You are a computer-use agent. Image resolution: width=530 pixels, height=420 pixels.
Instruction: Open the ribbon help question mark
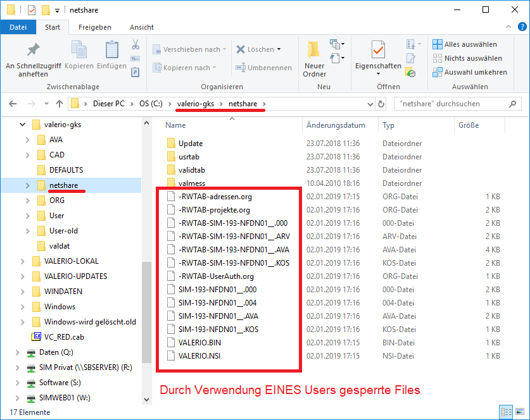[522, 27]
